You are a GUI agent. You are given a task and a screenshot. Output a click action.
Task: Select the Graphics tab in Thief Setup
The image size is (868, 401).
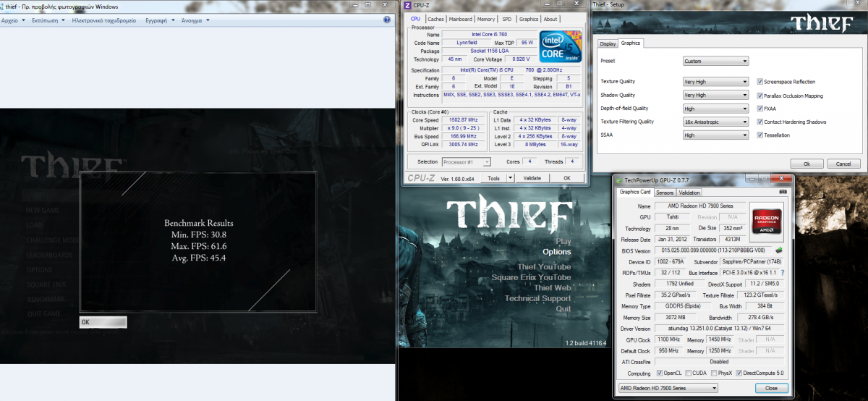coord(631,43)
